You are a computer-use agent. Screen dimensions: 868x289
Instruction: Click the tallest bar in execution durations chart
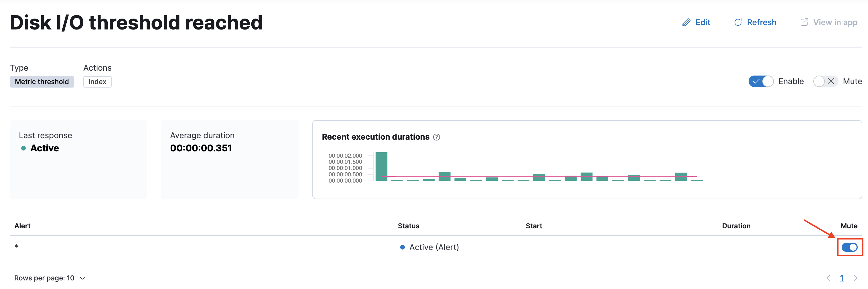click(381, 167)
